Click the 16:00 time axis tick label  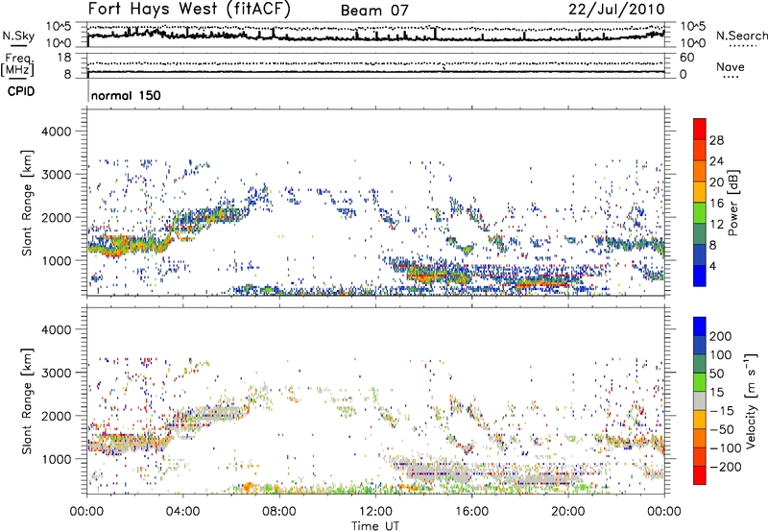click(x=471, y=512)
